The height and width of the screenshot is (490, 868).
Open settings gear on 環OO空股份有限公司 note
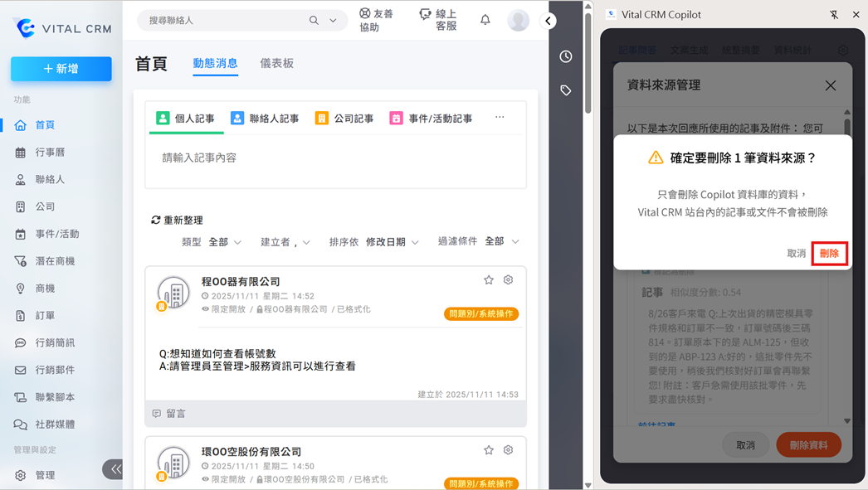pyautogui.click(x=508, y=450)
